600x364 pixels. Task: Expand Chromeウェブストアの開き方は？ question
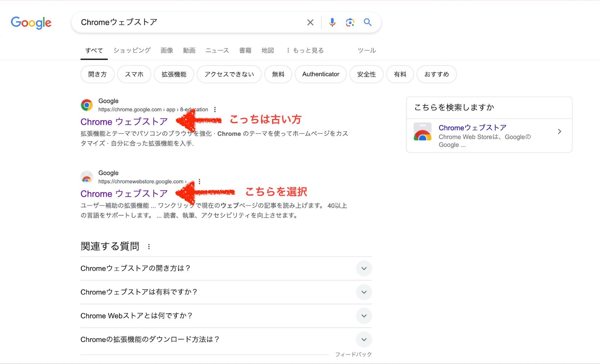226,268
